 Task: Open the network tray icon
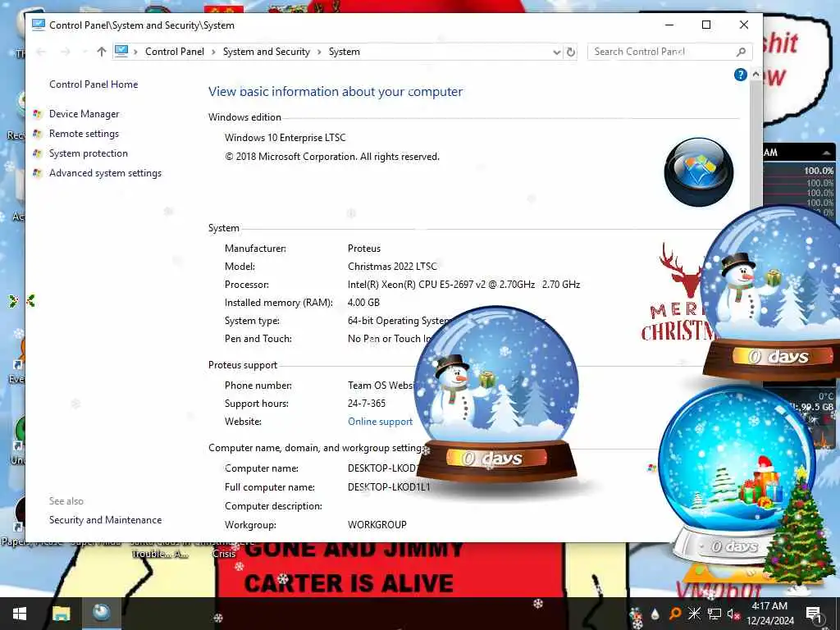click(x=714, y=614)
